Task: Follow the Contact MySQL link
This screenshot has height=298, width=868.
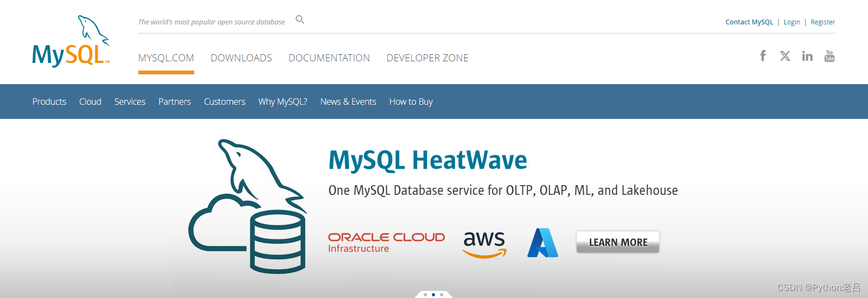Action: click(749, 22)
